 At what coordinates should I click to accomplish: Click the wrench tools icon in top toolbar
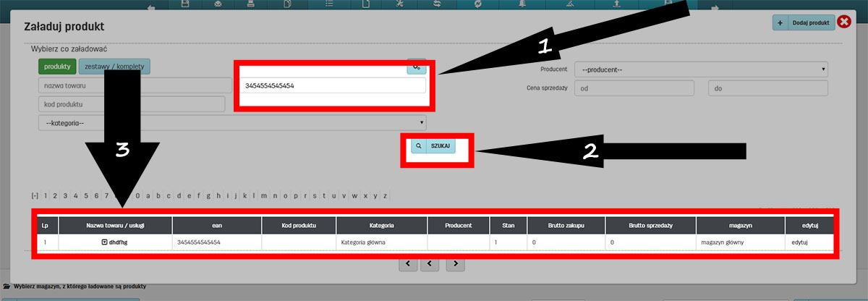(398, 4)
